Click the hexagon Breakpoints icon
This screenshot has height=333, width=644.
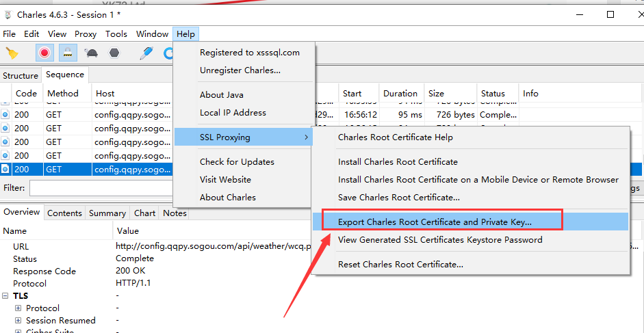(x=114, y=53)
